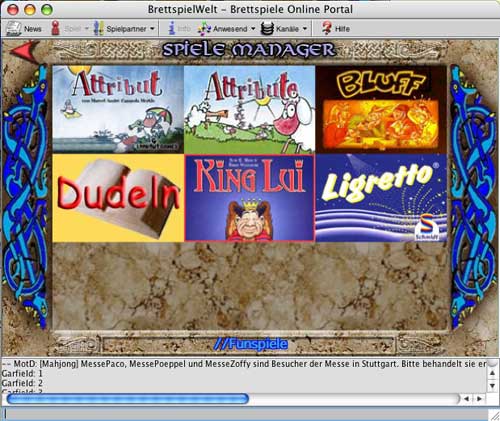Image resolution: width=500 pixels, height=421 pixels.
Task: Select the Dudeln game thumbnail
Action: [x=118, y=198]
